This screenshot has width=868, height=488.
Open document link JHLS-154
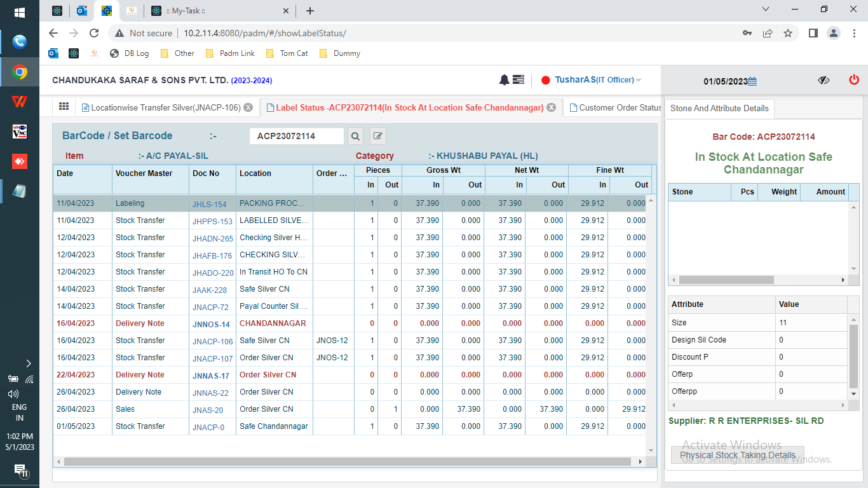[210, 205]
